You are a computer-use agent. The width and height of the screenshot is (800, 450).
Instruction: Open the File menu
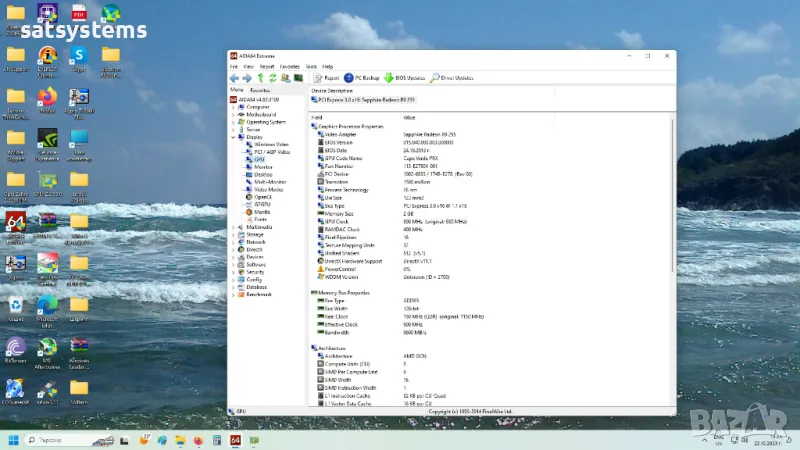(x=234, y=66)
